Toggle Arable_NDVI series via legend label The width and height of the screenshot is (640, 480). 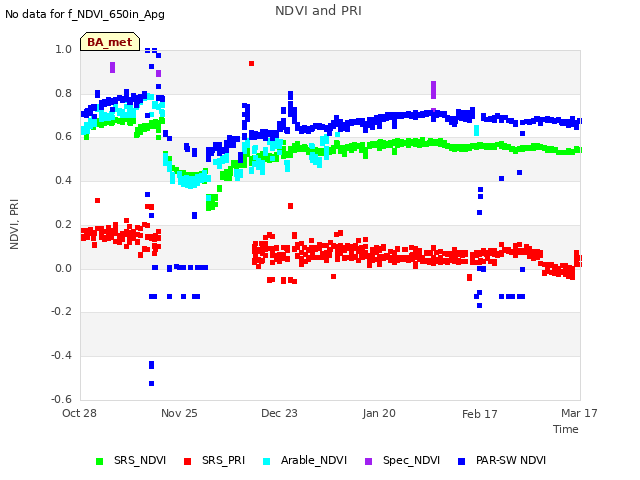coord(313,460)
